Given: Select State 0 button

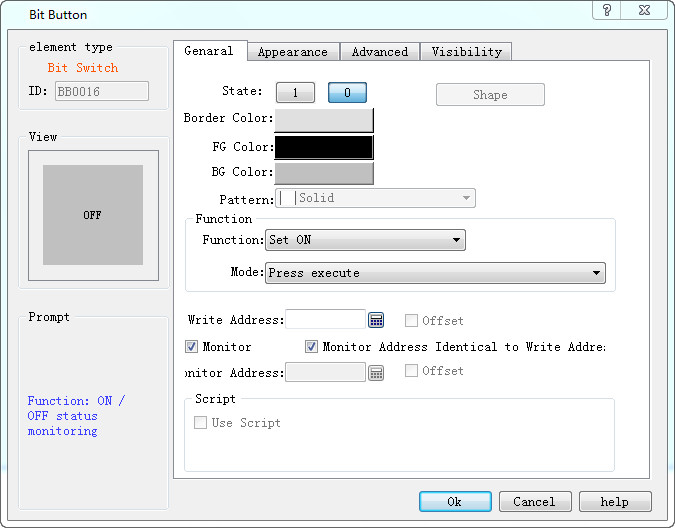Looking at the screenshot, I should (x=347, y=93).
